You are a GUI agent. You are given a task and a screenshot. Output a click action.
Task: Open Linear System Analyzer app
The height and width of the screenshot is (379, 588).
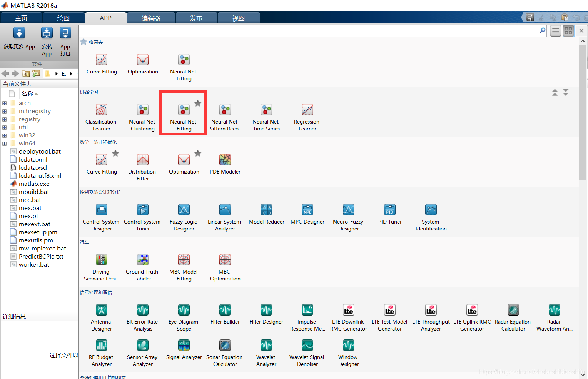pos(225,217)
